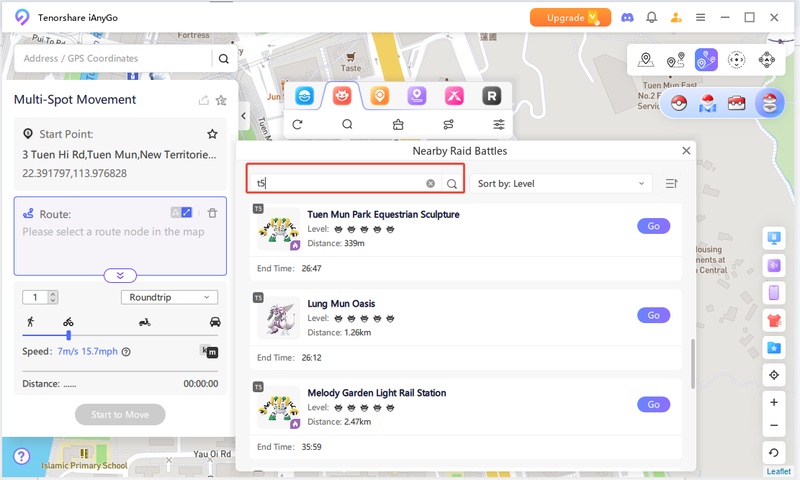Click the raid map Pokeball icon
This screenshot has width=800, height=480.
(x=707, y=104)
